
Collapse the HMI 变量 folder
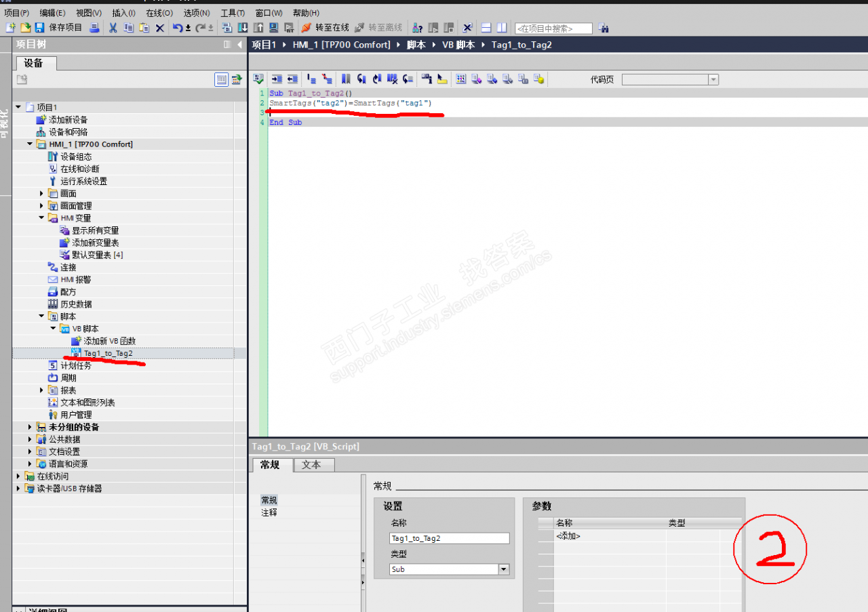click(41, 218)
